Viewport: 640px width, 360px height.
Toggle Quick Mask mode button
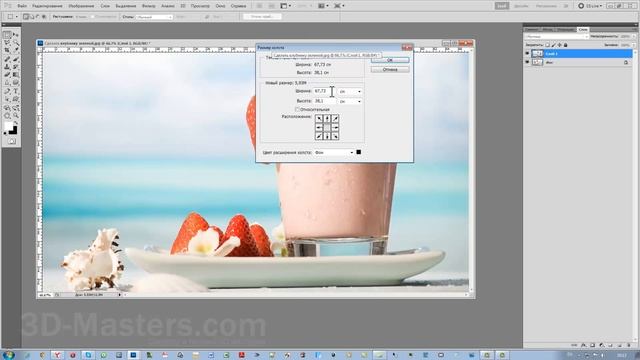pyautogui.click(x=11, y=141)
